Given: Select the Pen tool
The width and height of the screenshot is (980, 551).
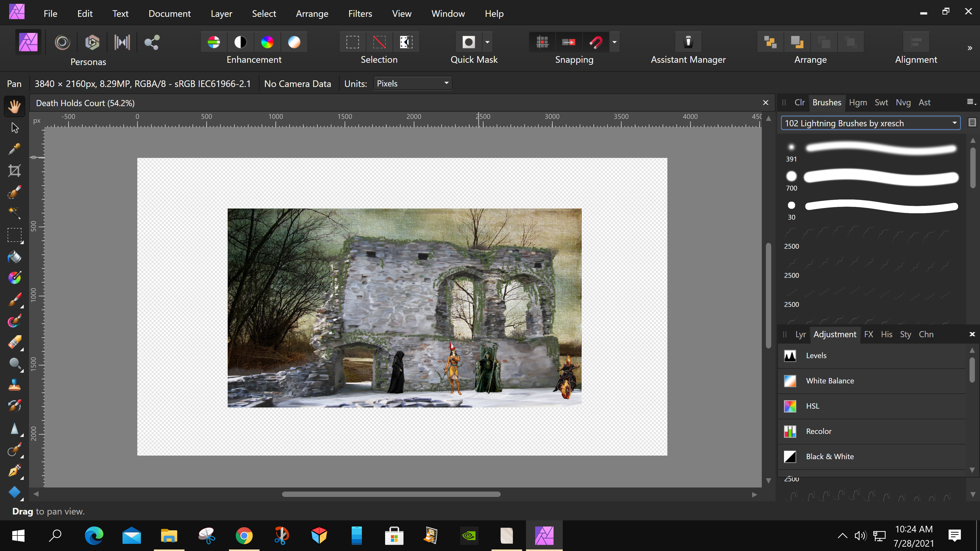Looking at the screenshot, I should pyautogui.click(x=15, y=471).
